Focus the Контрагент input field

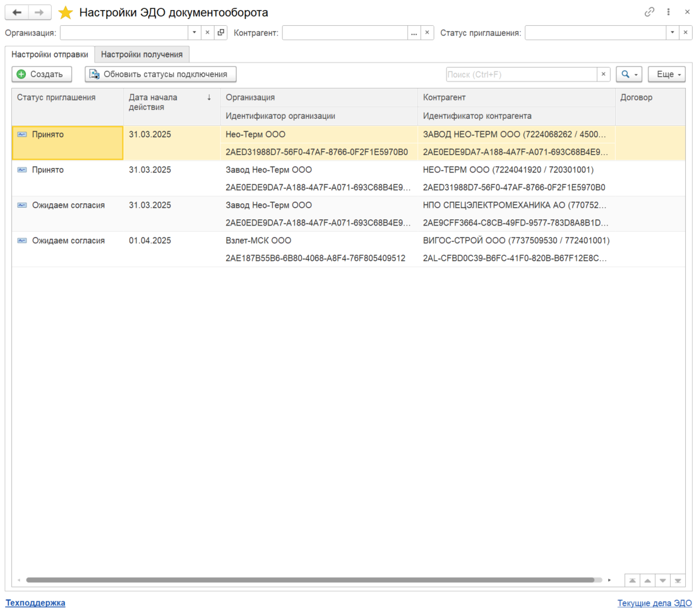click(345, 33)
